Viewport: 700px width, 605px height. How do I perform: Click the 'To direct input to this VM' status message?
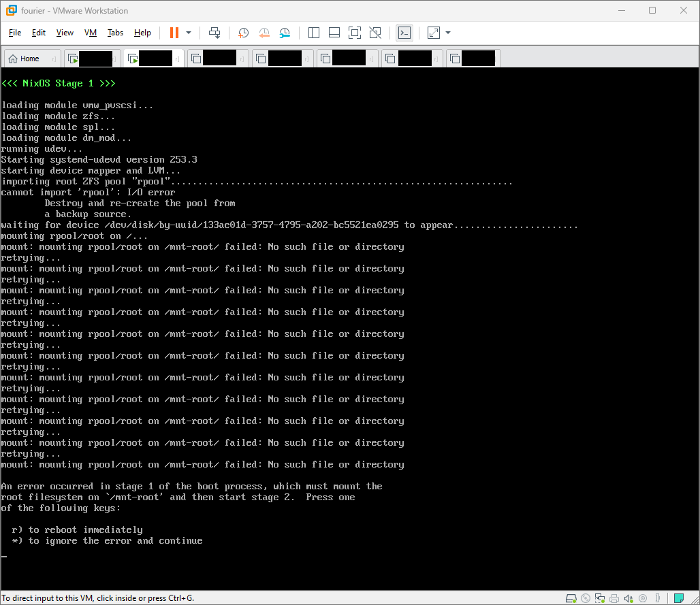[98, 598]
